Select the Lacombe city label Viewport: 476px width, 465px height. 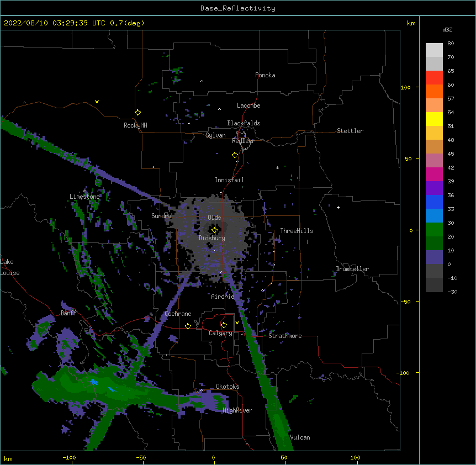tap(248, 105)
